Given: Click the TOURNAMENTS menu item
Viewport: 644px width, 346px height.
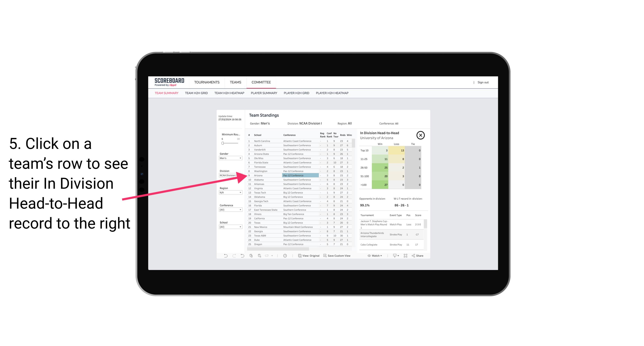Looking at the screenshot, I should pos(206,82).
